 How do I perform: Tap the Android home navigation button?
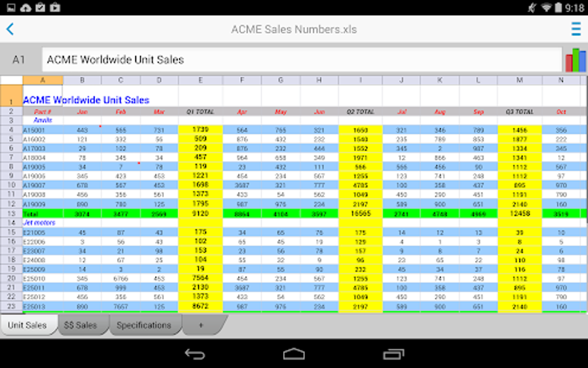293,354
